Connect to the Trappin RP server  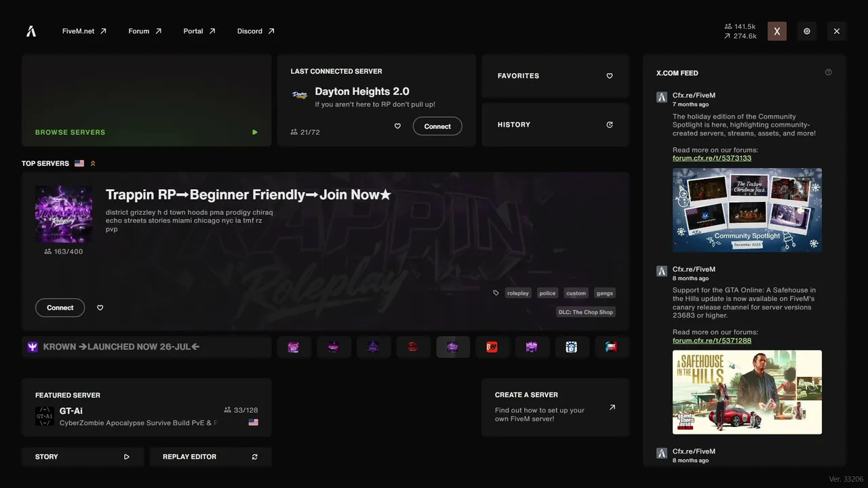[60, 308]
